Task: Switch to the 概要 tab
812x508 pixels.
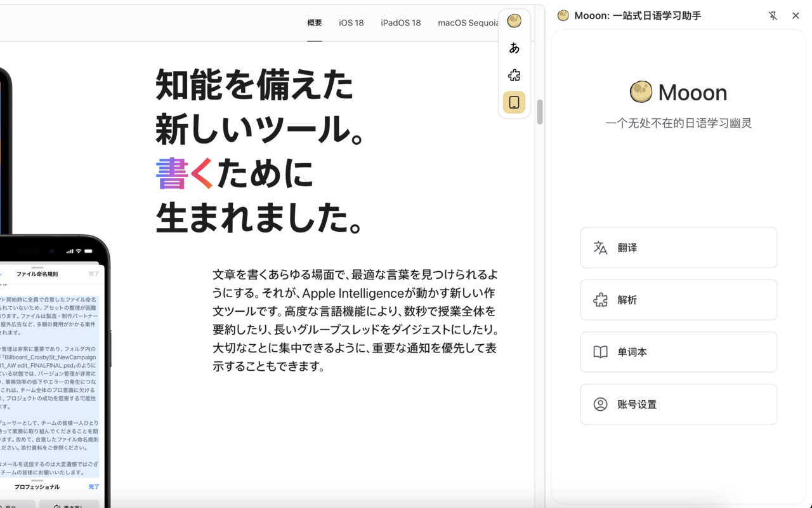Action: [315, 23]
